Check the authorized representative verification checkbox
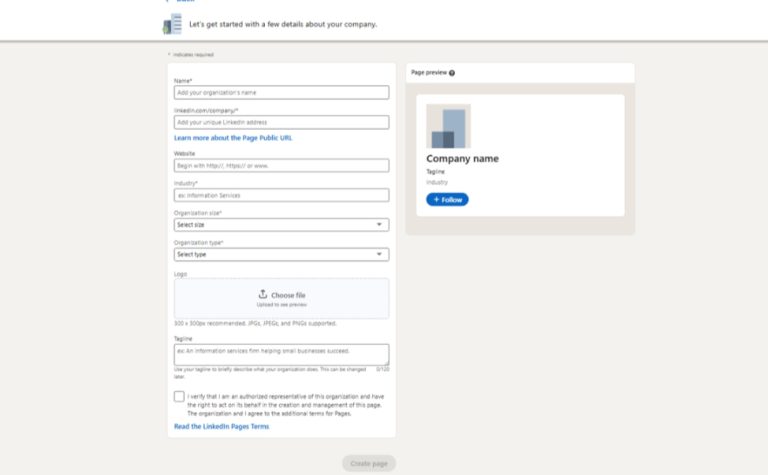Image resolution: width=768 pixels, height=475 pixels. [179, 397]
